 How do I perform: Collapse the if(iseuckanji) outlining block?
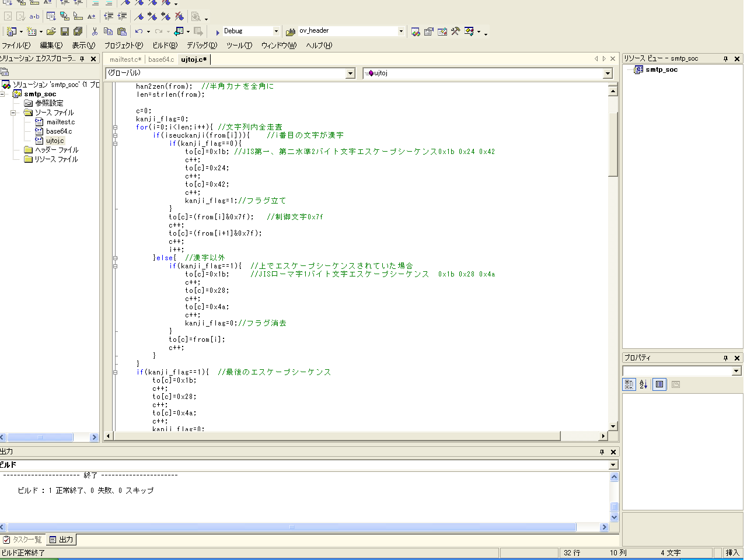coord(116,135)
